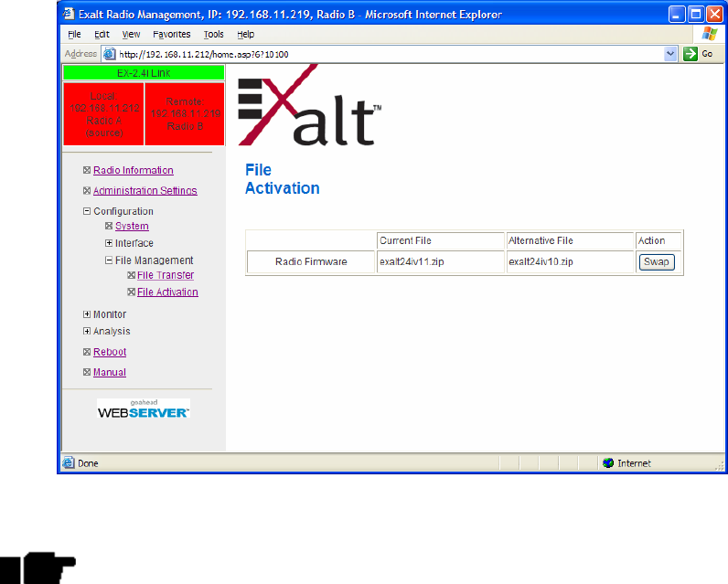
Task: Click the Action column header
Action: (x=658, y=240)
